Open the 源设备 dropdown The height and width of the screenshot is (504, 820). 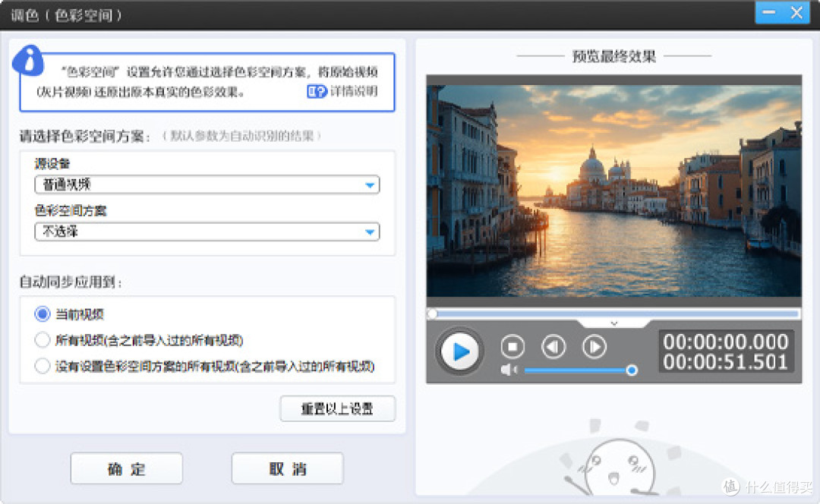(207, 184)
